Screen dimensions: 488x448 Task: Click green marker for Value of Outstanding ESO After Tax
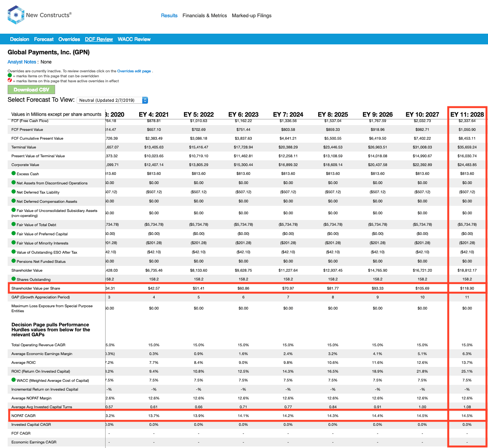[13, 252]
